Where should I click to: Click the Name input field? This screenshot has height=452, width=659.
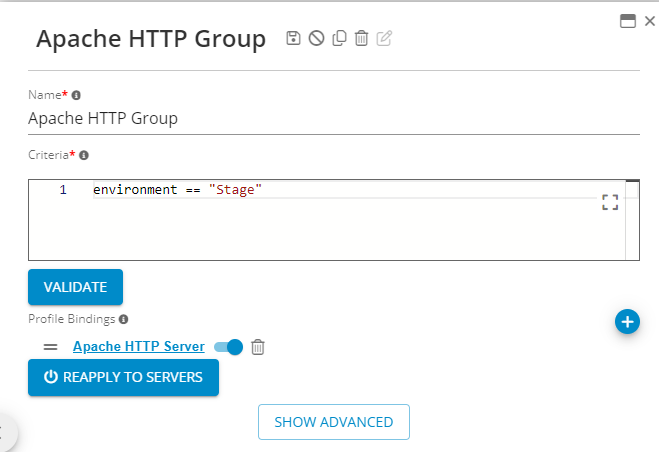tap(333, 118)
